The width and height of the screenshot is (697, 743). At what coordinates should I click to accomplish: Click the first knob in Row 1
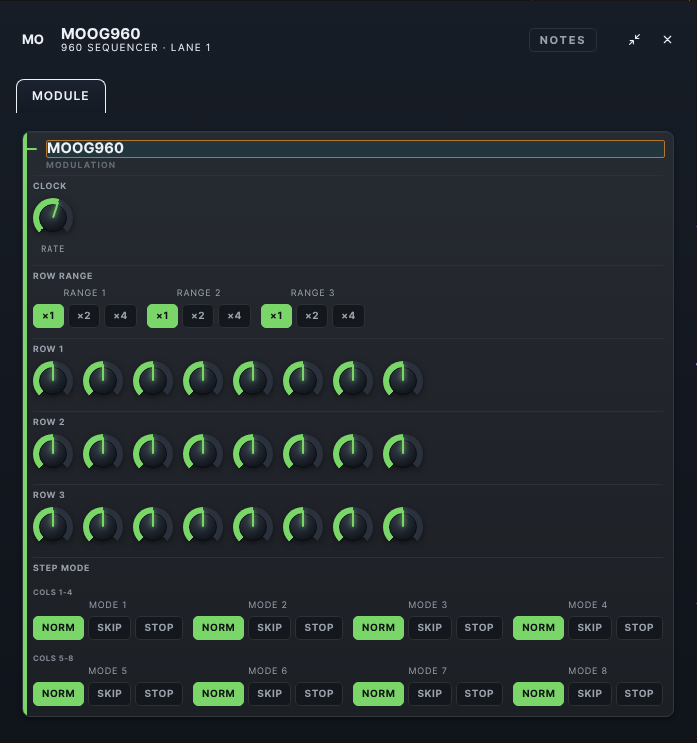[x=53, y=379]
